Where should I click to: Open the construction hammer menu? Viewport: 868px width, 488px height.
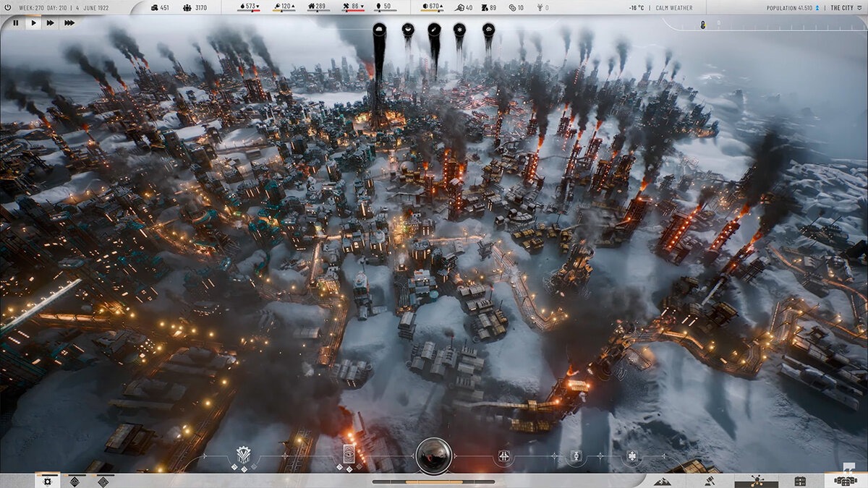710,481
